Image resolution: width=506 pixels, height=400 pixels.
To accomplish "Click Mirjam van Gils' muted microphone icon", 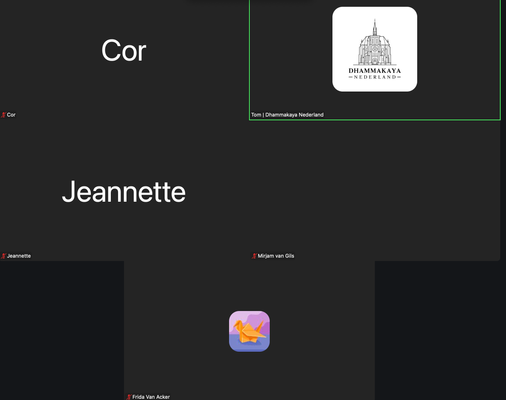I will click(254, 256).
